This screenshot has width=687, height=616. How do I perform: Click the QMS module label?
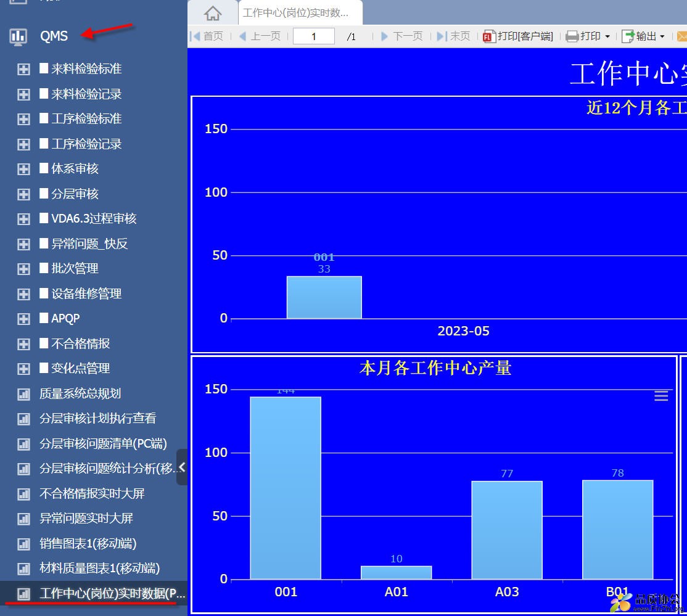point(54,36)
